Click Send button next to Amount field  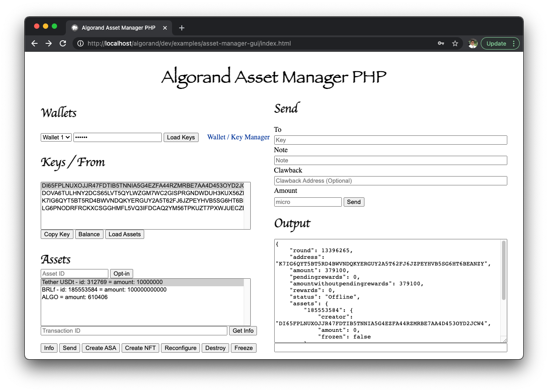(x=354, y=202)
